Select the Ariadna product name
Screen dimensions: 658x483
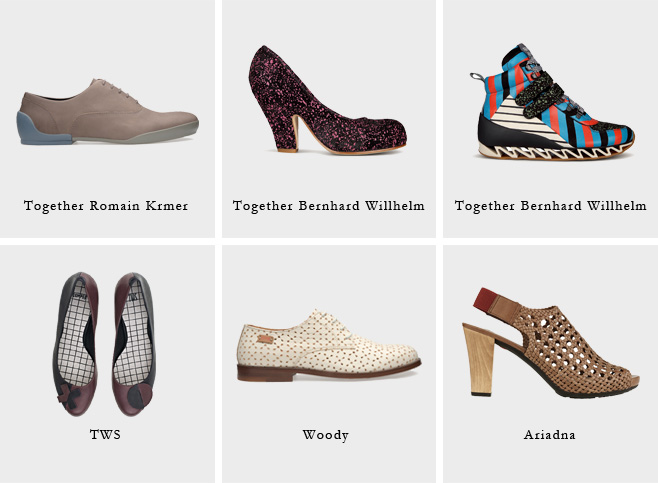[x=549, y=434]
